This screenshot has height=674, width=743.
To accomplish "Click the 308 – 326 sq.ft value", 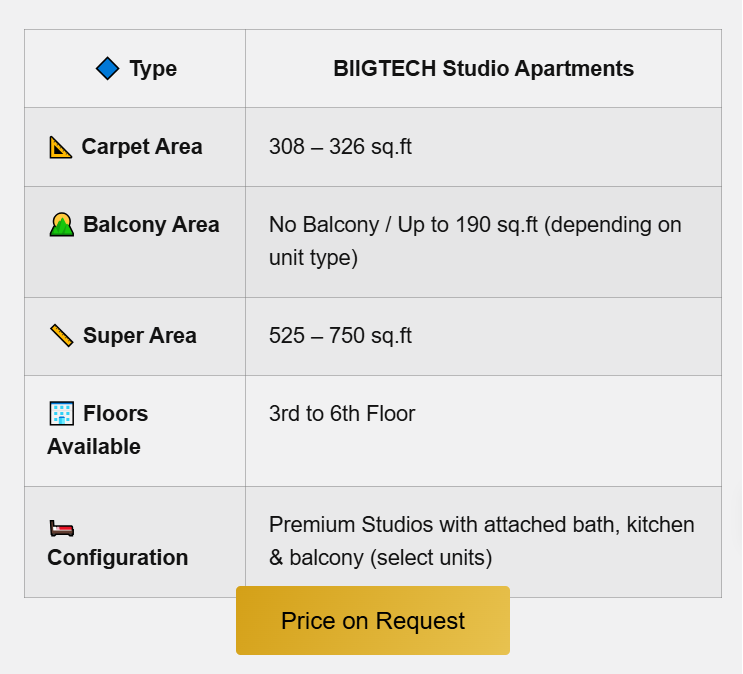I will pyautogui.click(x=340, y=147).
